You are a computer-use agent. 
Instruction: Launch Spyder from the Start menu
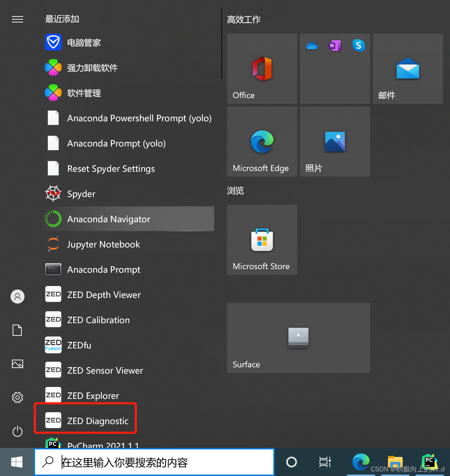[81, 193]
